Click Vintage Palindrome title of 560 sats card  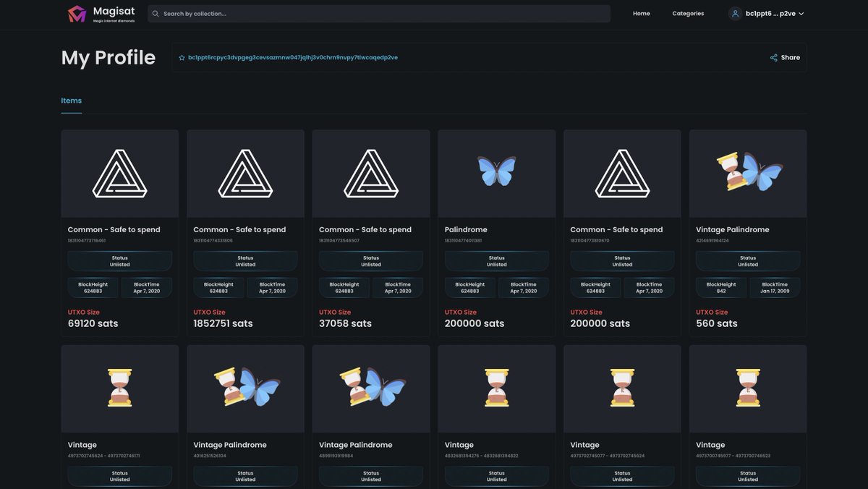(733, 229)
